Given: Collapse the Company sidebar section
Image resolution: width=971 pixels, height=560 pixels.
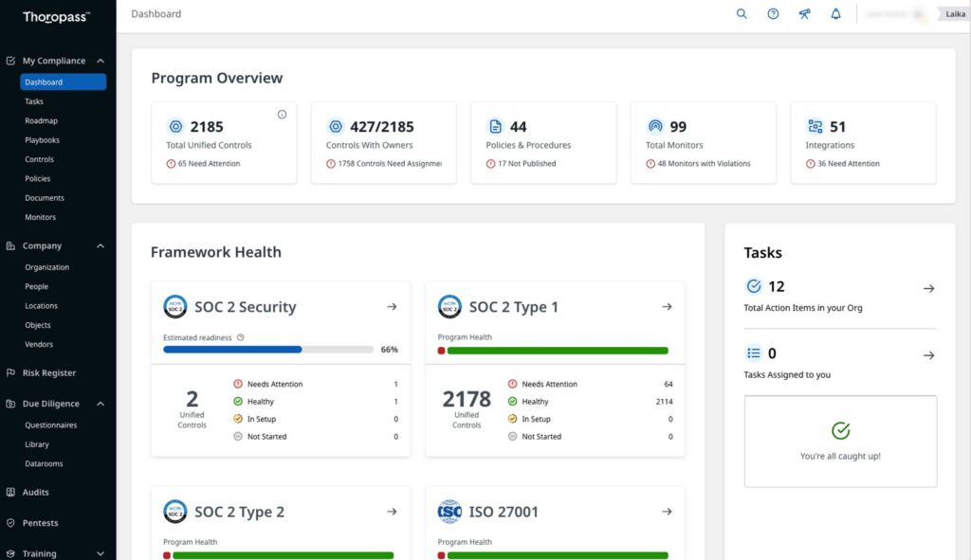Looking at the screenshot, I should point(101,246).
